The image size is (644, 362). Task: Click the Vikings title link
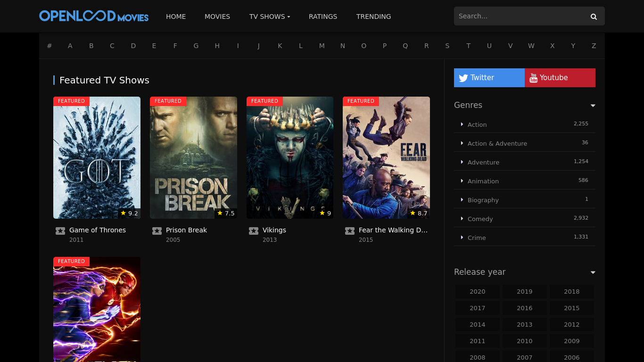(x=274, y=230)
